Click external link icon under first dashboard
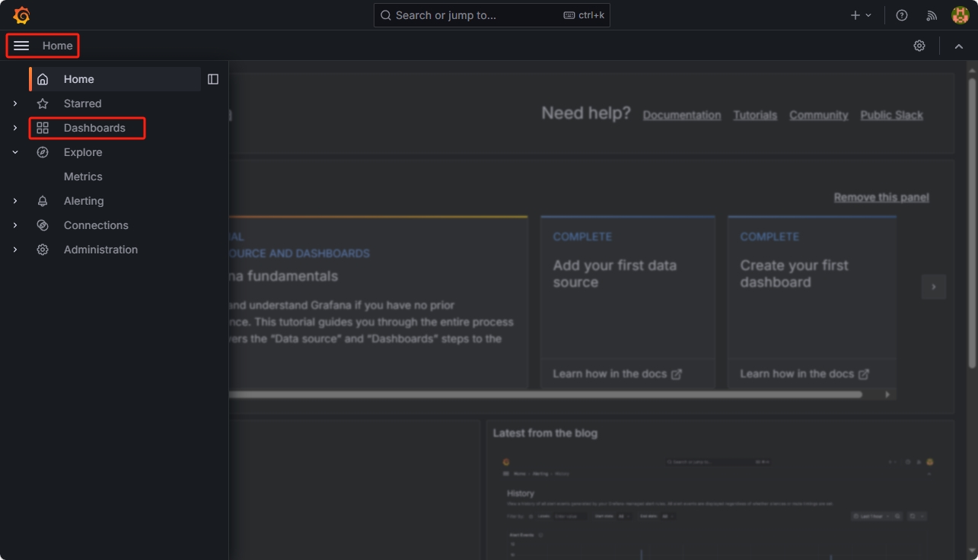The height and width of the screenshot is (560, 978). (864, 374)
